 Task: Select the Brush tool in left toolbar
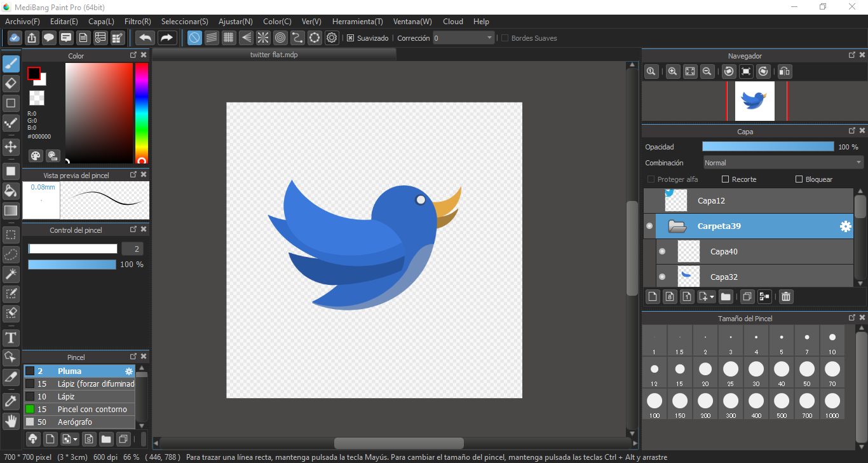pos(11,64)
